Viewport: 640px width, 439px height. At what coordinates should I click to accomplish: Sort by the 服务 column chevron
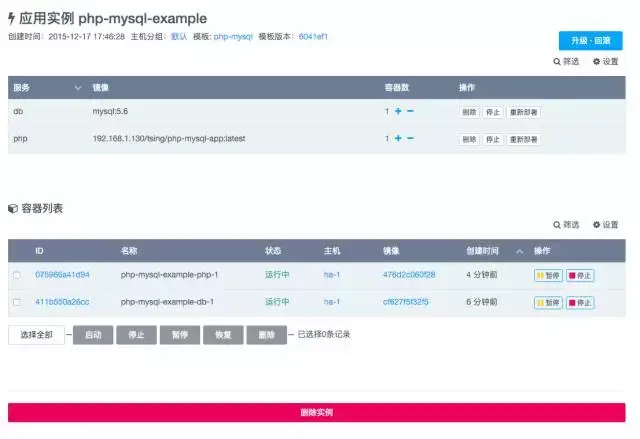click(78, 88)
